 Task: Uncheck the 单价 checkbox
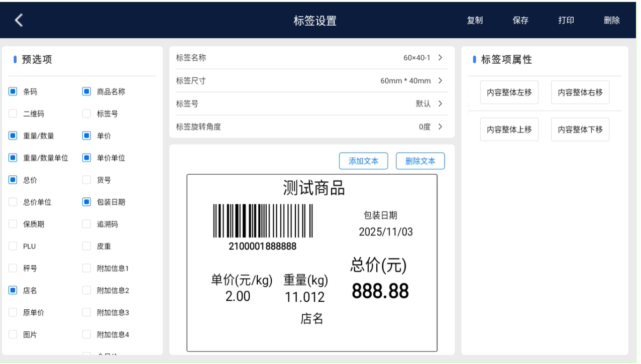pos(86,136)
